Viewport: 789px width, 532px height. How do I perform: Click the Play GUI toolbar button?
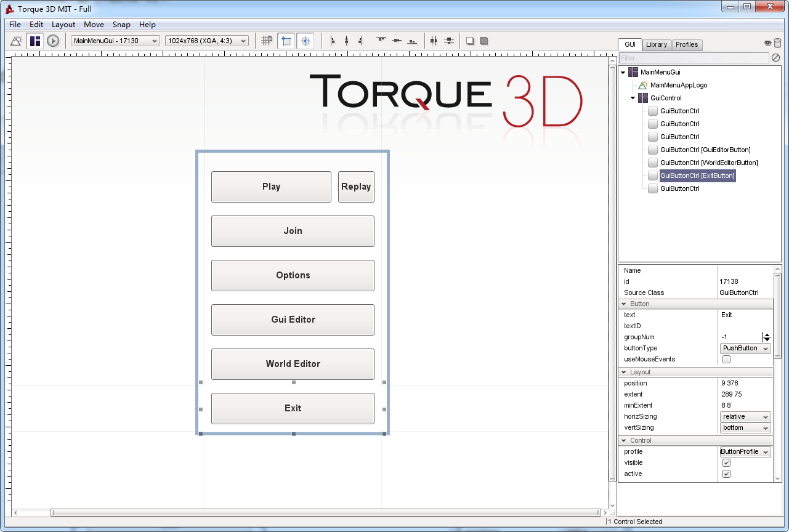click(x=53, y=41)
